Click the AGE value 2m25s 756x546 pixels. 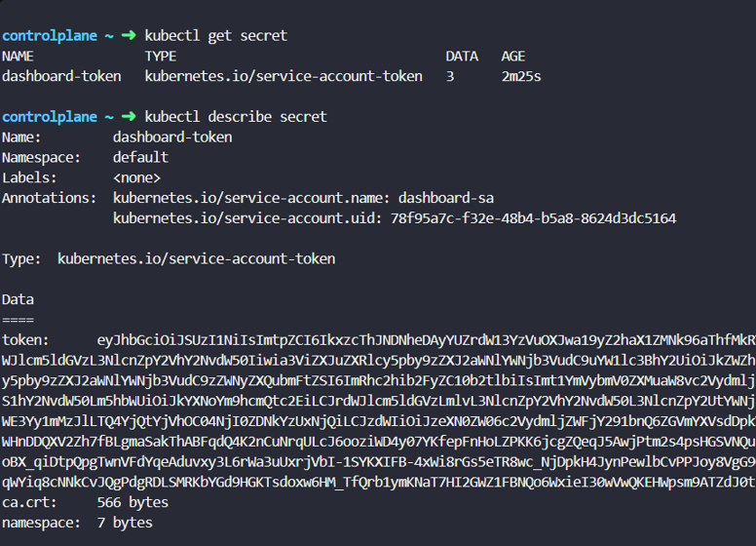[521, 77]
